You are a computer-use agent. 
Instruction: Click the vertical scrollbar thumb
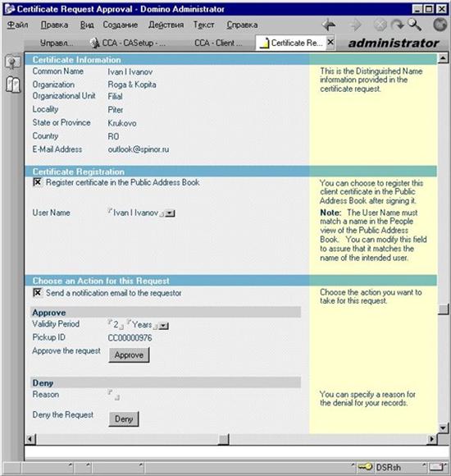[444, 309]
